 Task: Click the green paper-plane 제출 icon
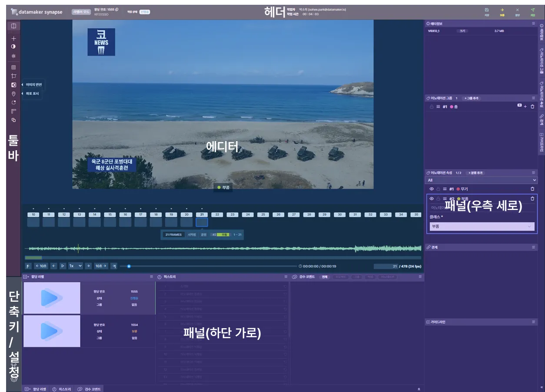[x=532, y=10]
